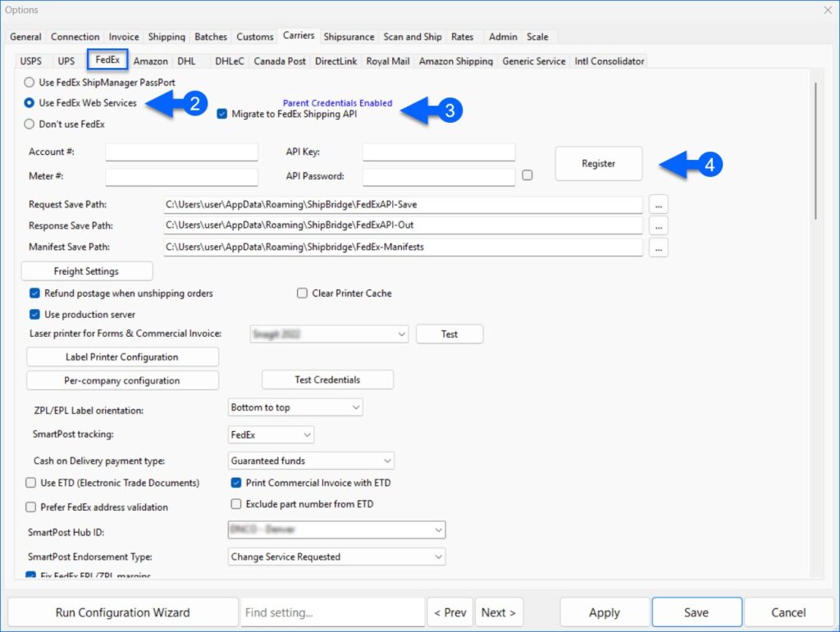Open the Rates settings tab
The height and width of the screenshot is (632, 840).
(463, 36)
